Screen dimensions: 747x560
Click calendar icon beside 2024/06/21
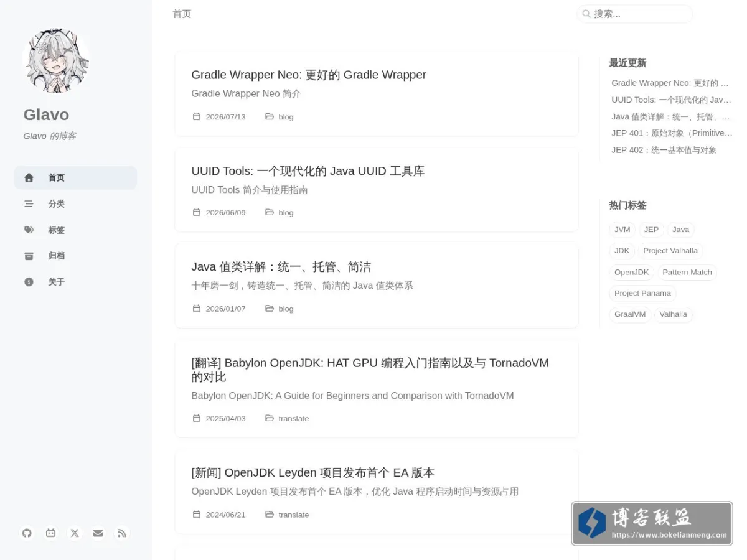(197, 515)
